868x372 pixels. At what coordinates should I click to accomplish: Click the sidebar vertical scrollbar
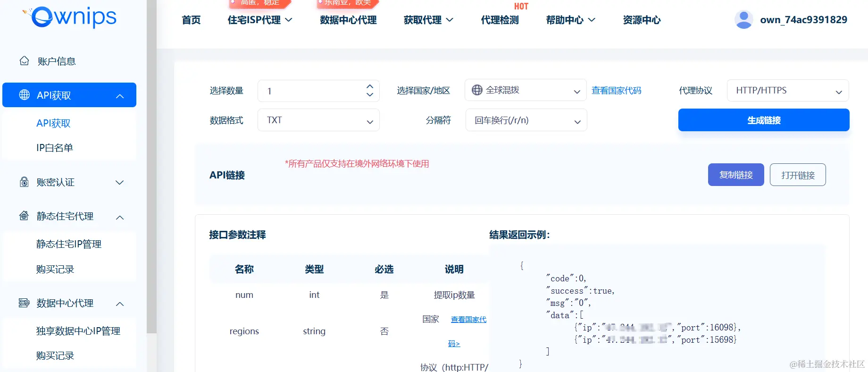pyautogui.click(x=151, y=166)
